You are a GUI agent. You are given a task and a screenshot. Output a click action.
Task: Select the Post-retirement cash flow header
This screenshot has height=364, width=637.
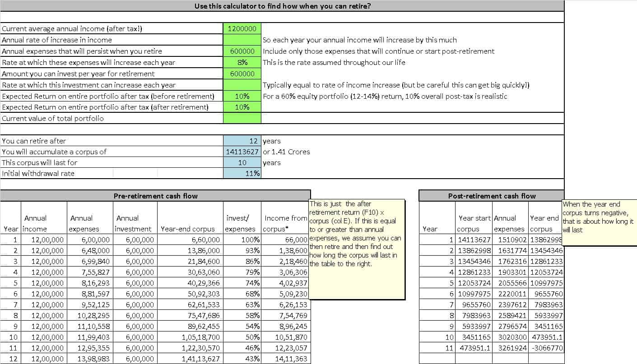point(491,196)
